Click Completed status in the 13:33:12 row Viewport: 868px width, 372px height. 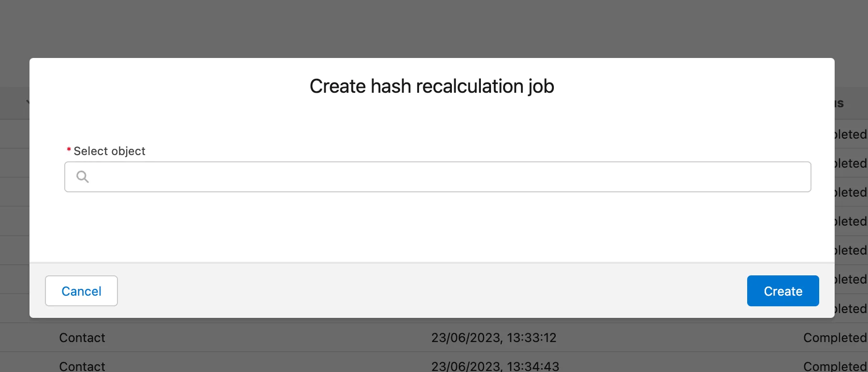834,338
